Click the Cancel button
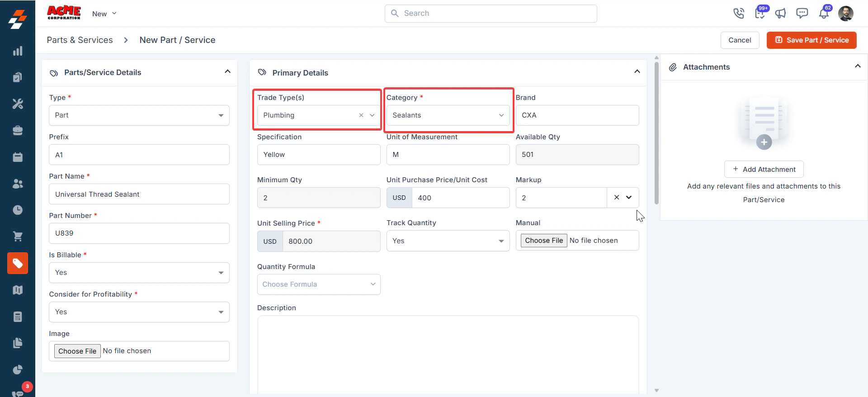Screen dimensions: 868x397 pos(740,40)
